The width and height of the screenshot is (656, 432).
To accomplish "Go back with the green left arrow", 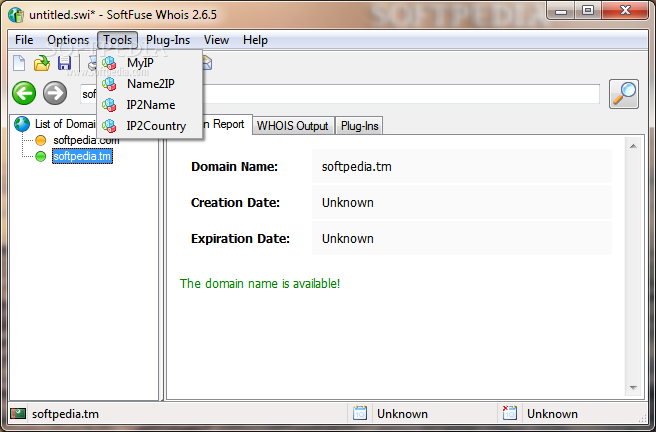I will pos(24,93).
